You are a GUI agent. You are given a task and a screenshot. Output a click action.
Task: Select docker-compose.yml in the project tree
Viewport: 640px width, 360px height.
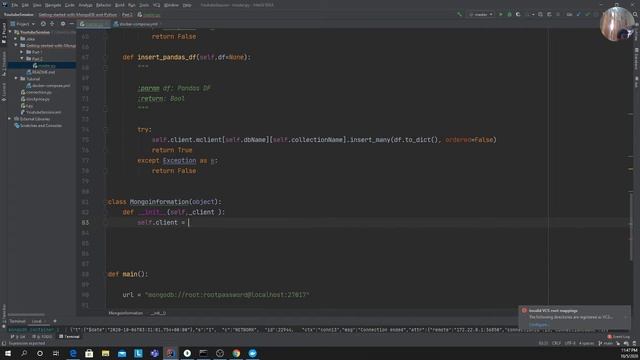51,86
